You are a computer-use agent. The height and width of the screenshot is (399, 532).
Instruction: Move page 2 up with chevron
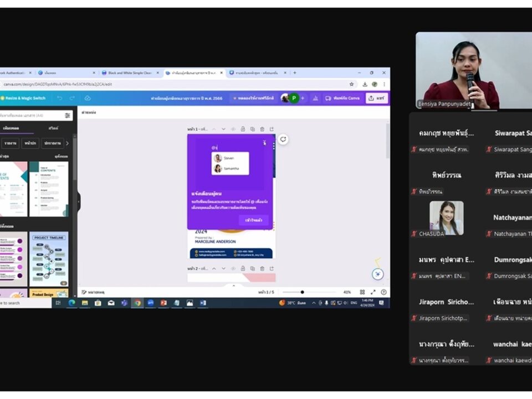(214, 268)
